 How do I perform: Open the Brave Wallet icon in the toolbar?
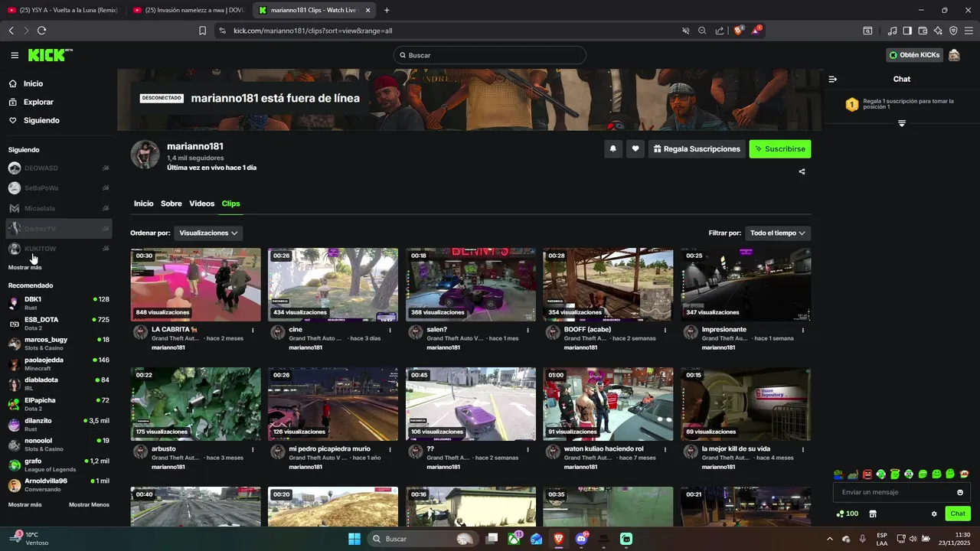(923, 31)
